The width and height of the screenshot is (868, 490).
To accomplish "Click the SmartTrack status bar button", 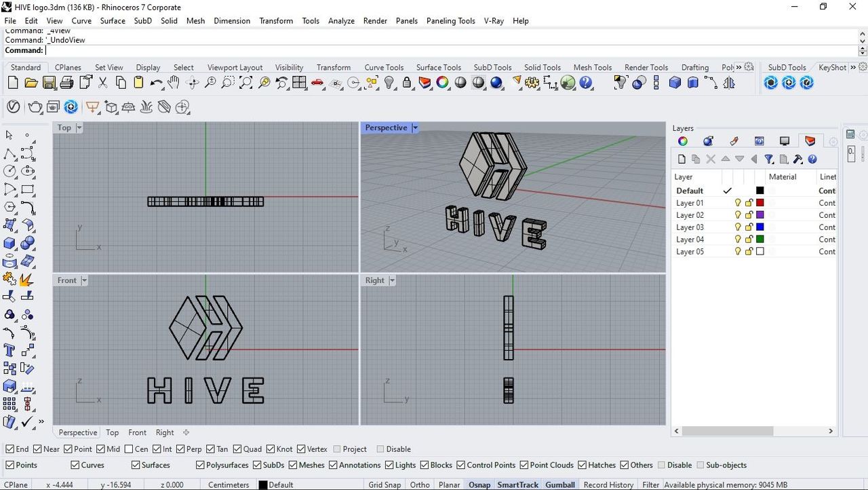I will pyautogui.click(x=517, y=485).
